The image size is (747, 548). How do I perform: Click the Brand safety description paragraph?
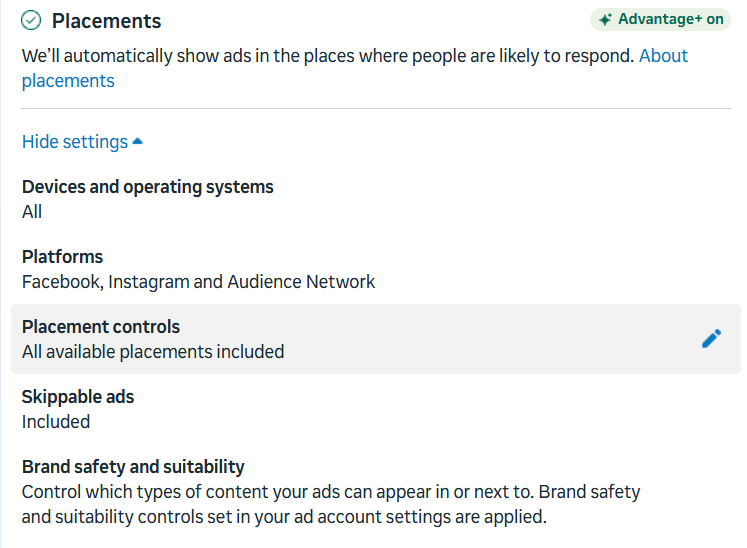coord(331,504)
